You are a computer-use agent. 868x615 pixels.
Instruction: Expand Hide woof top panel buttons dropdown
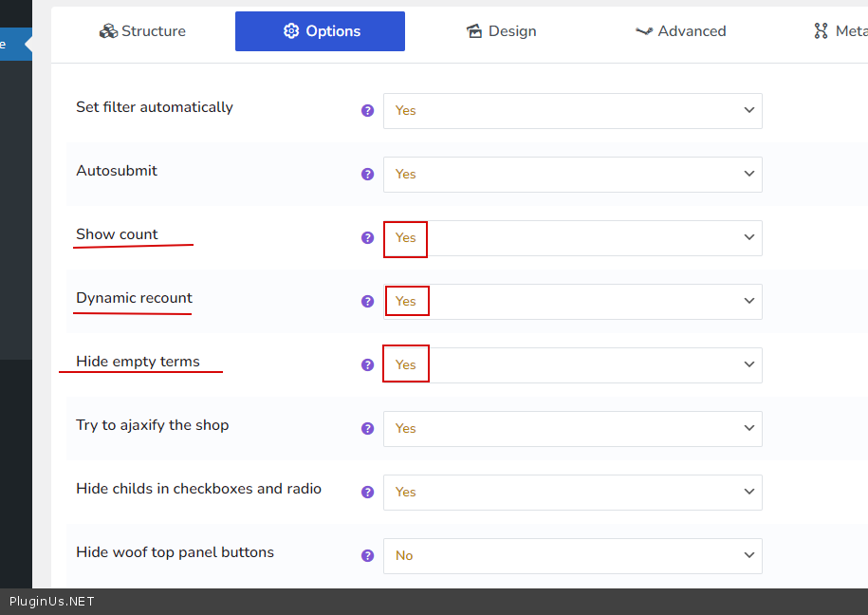pyautogui.click(x=572, y=556)
